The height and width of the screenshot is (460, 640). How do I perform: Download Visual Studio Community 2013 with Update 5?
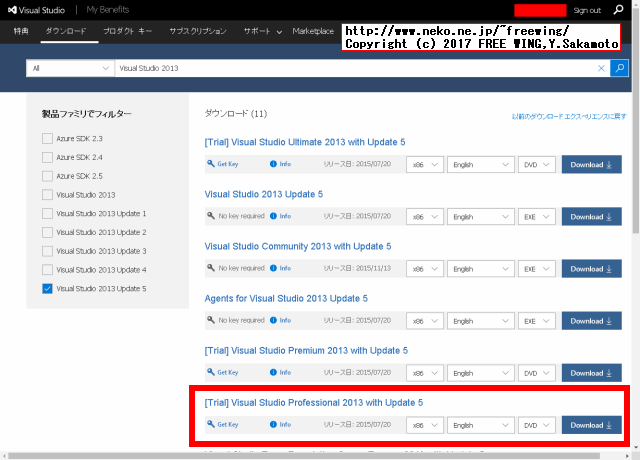pyautogui.click(x=591, y=269)
